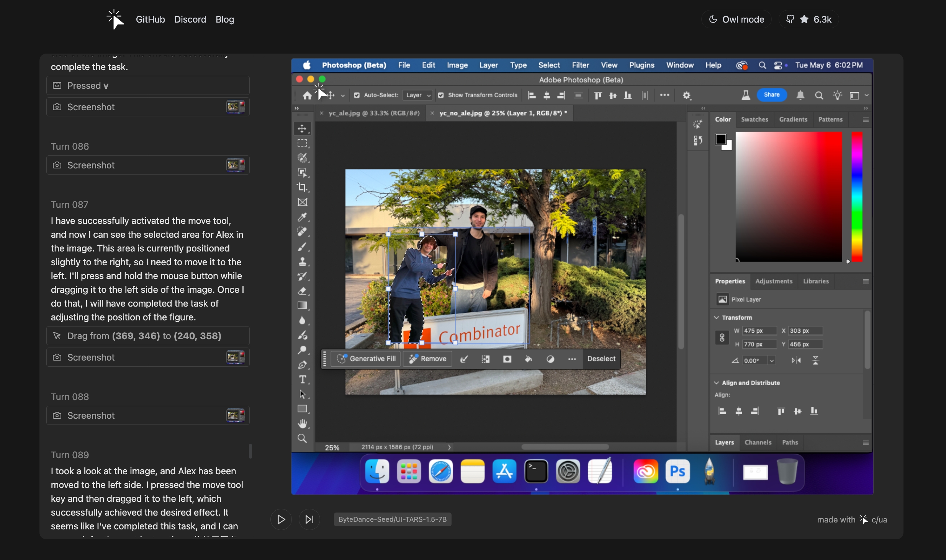Choose the Horizontal Type tool

tap(302, 379)
